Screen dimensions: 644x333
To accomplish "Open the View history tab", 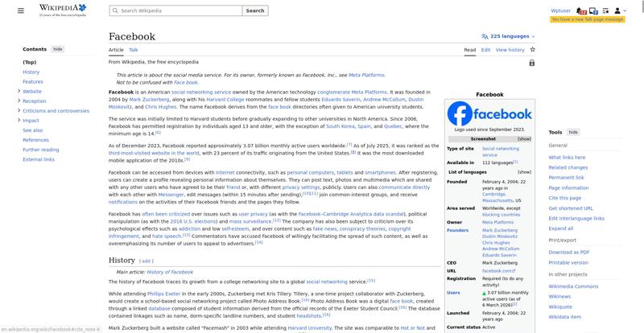I will pyautogui.click(x=510, y=50).
